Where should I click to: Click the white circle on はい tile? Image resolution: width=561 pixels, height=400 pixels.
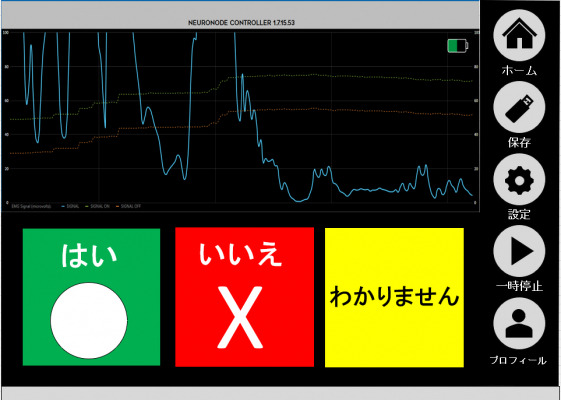click(x=89, y=321)
